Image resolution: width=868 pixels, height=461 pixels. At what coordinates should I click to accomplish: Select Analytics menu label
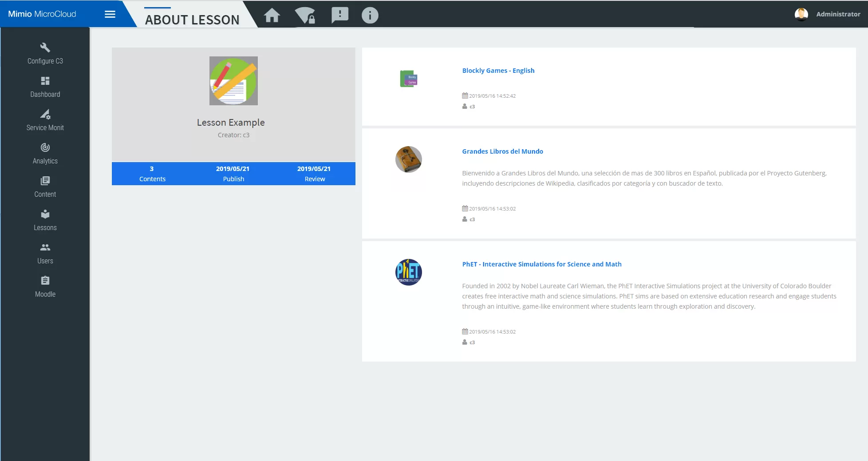pos(45,161)
